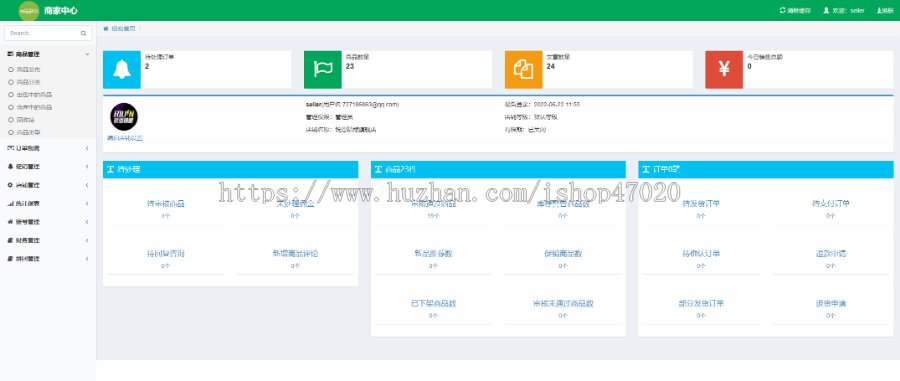
Task: Click the circle bullet beside 回收站
Action: pos(10,119)
